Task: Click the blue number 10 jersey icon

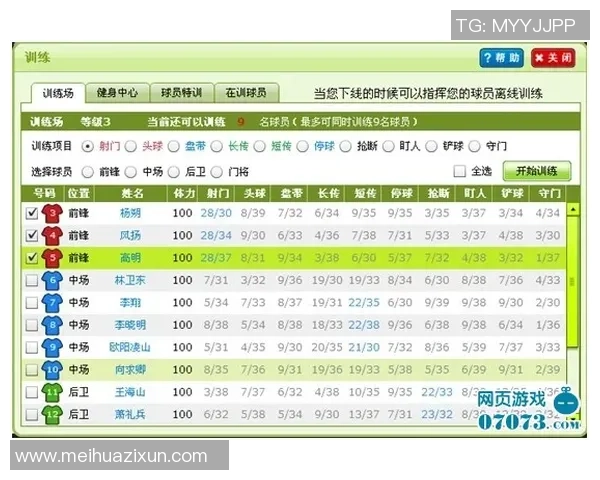Action: pyautogui.click(x=52, y=370)
